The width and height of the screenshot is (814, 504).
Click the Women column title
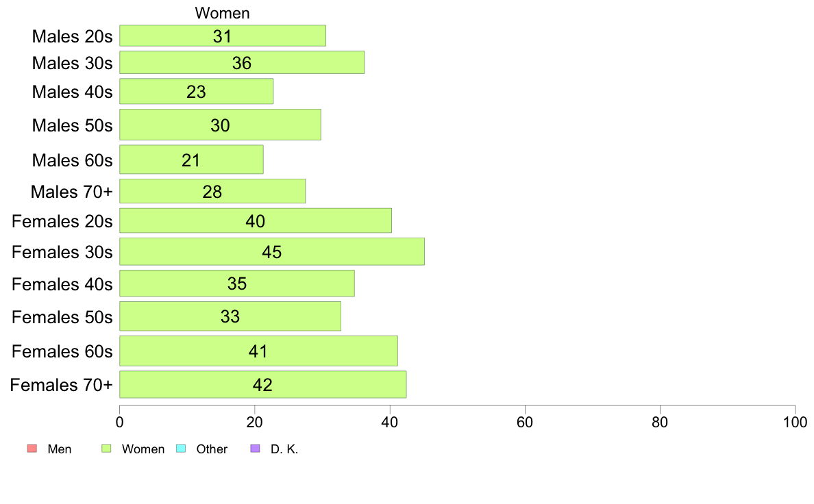(x=222, y=13)
